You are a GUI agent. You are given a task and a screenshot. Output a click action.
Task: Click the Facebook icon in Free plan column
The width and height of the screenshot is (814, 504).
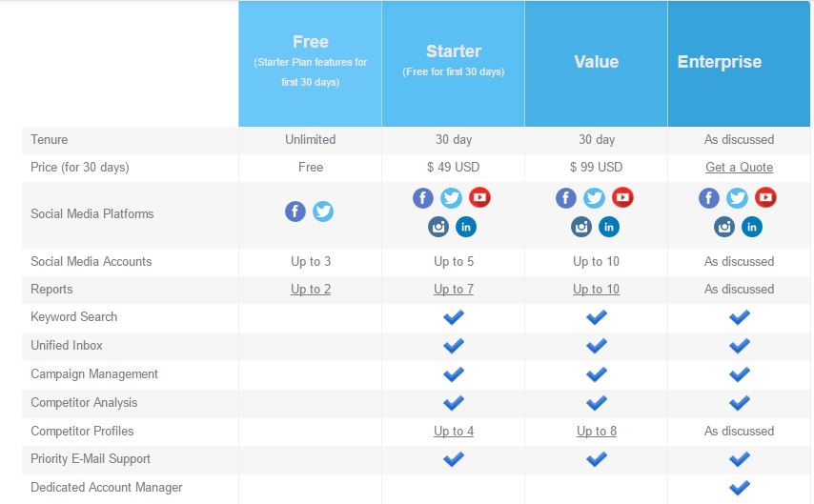click(295, 212)
